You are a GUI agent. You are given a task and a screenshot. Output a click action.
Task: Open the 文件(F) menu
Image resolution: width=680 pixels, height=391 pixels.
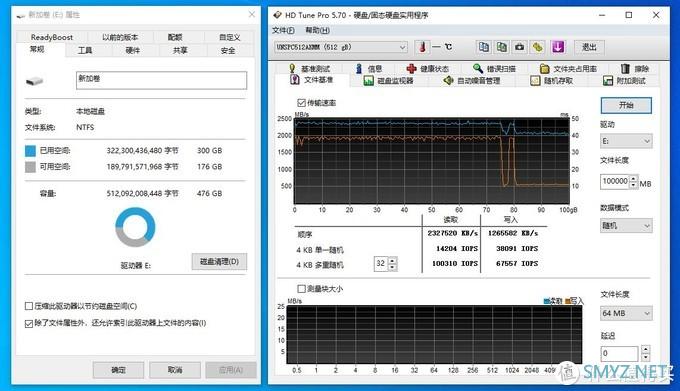tap(283, 30)
